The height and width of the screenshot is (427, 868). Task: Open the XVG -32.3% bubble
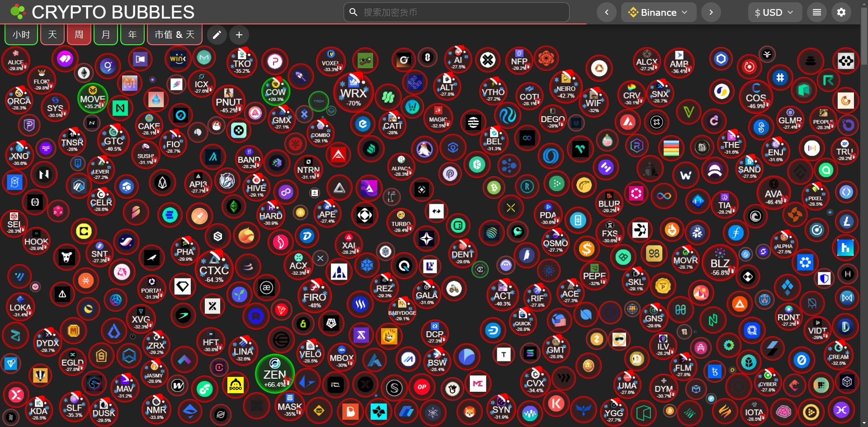[141, 319]
